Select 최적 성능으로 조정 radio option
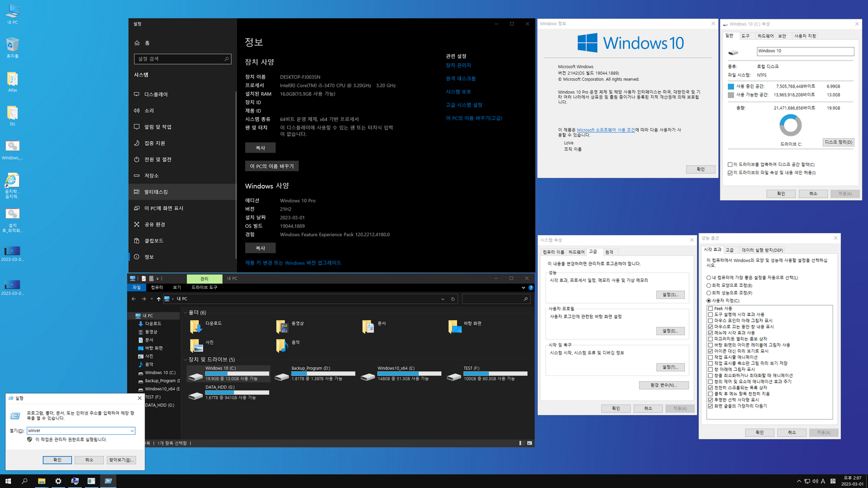The width and height of the screenshot is (868, 488). 708,293
